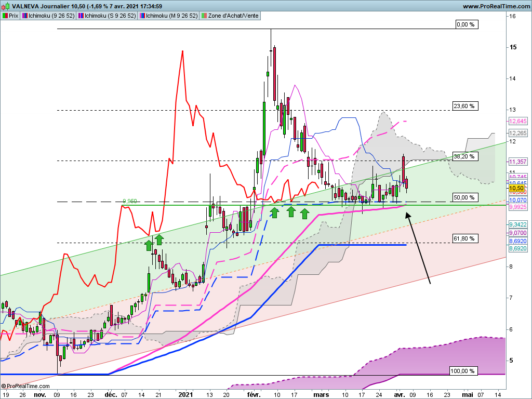Click the pink 9,9925 price tag
The width and height of the screenshot is (532, 399).
(518, 207)
